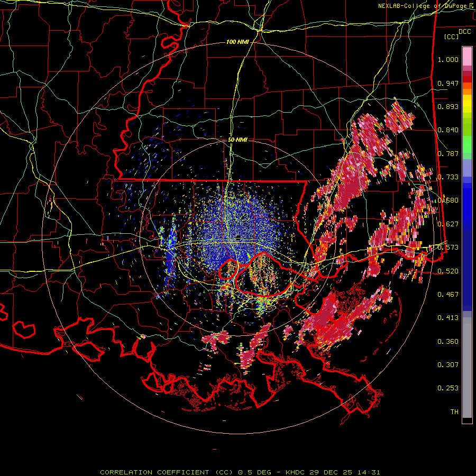Select the 0.893 scale value
The image size is (476, 476).
448,106
